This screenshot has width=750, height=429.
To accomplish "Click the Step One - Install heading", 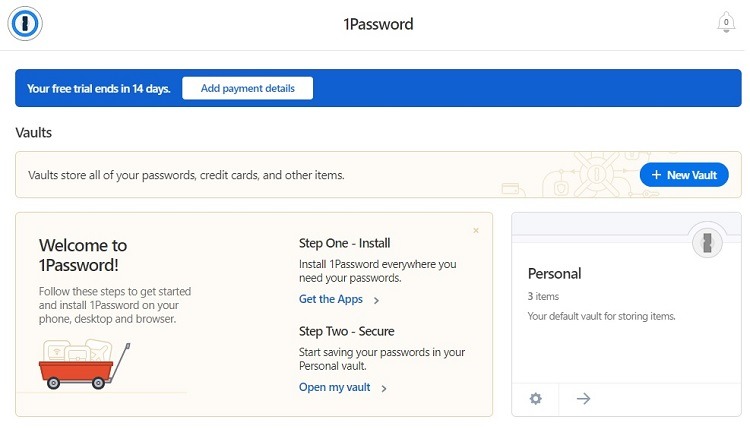I will pyautogui.click(x=344, y=243).
